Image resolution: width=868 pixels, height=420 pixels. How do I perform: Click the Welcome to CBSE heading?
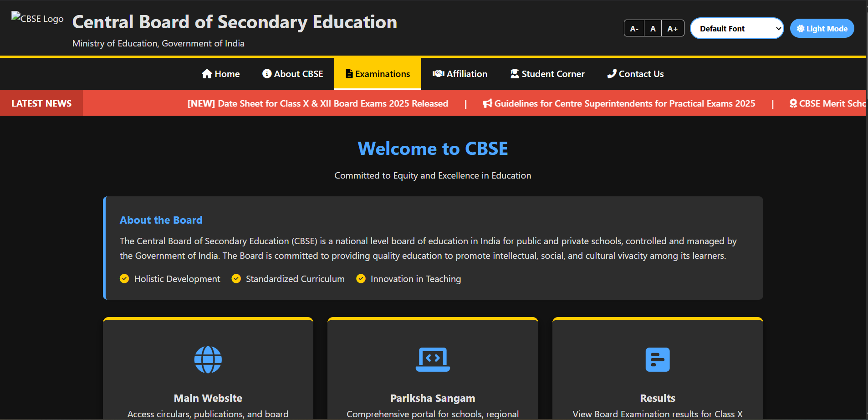pyautogui.click(x=433, y=149)
